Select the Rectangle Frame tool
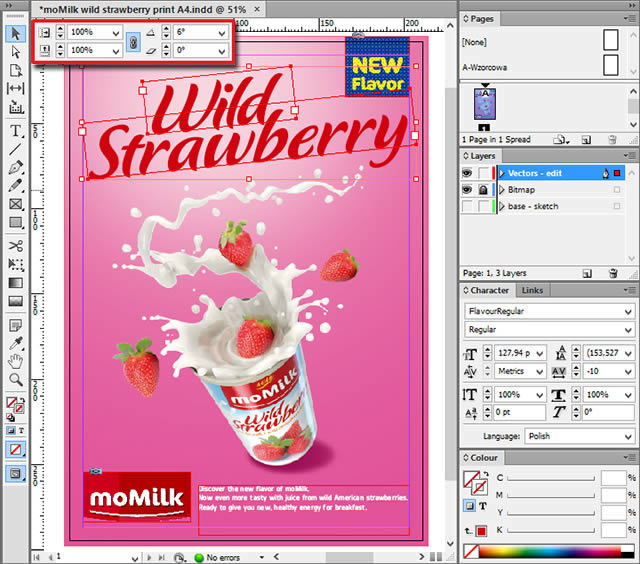 pos(16,204)
